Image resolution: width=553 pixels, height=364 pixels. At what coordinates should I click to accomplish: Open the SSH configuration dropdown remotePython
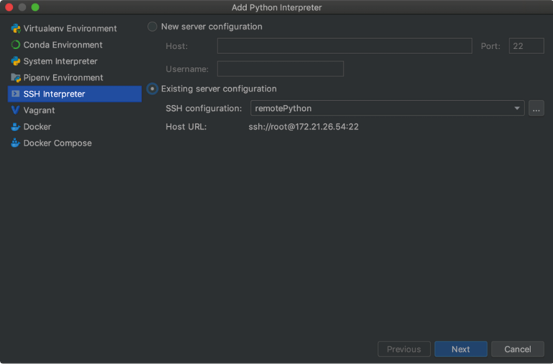pos(387,108)
